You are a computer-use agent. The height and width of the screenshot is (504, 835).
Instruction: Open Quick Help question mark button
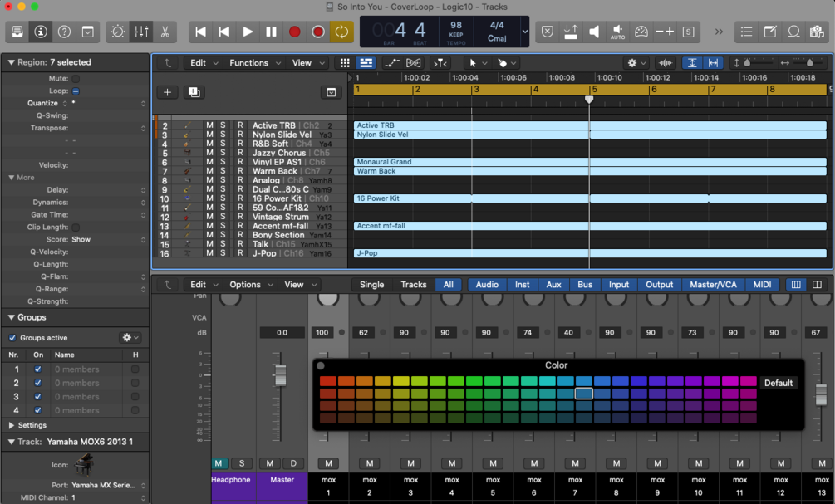point(65,32)
